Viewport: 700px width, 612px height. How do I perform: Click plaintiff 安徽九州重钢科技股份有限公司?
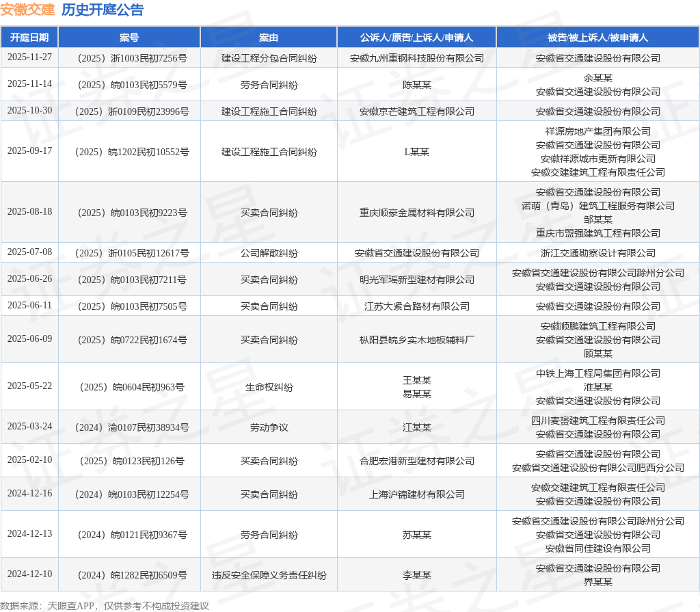coord(416,58)
